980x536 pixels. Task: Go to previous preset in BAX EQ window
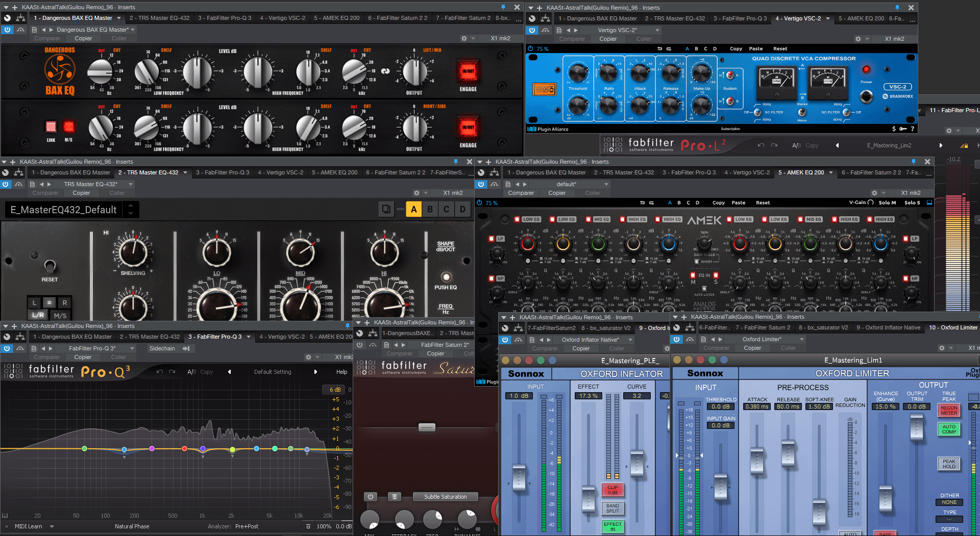pos(43,30)
